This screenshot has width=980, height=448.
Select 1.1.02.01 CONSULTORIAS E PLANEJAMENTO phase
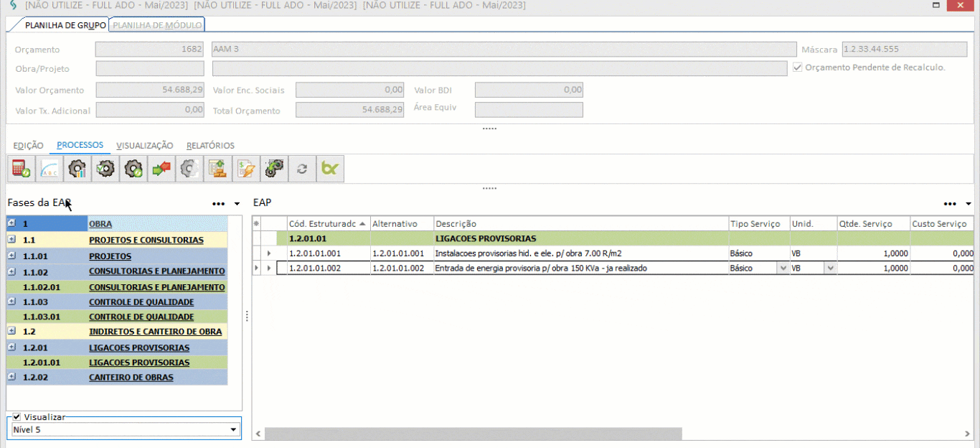pyautogui.click(x=157, y=287)
